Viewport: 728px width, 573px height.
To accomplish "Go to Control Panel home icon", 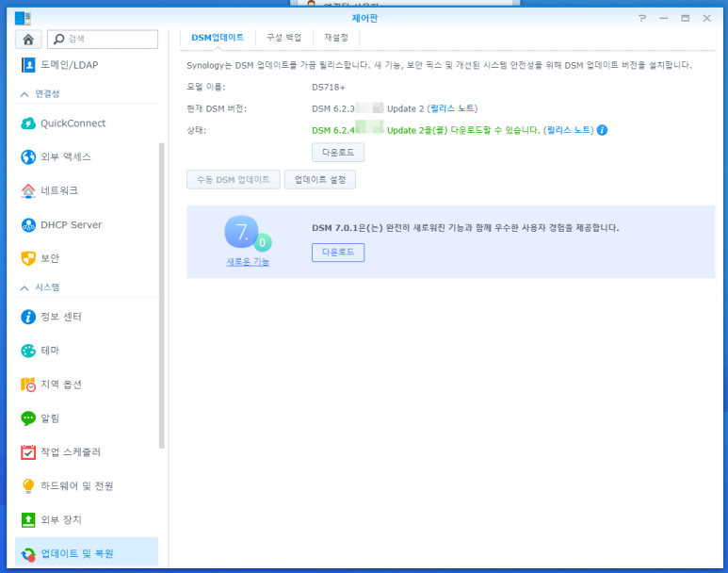I will tap(28, 39).
